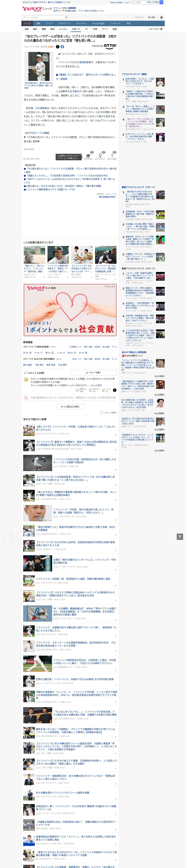Open 鈴木 誠也 player link
The width and height of the screenshot is (186, 868).
point(27,365)
